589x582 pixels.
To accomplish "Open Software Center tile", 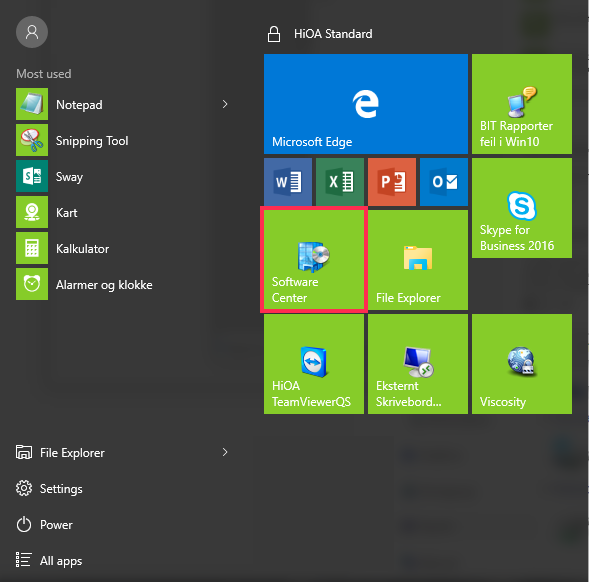I will pyautogui.click(x=314, y=260).
